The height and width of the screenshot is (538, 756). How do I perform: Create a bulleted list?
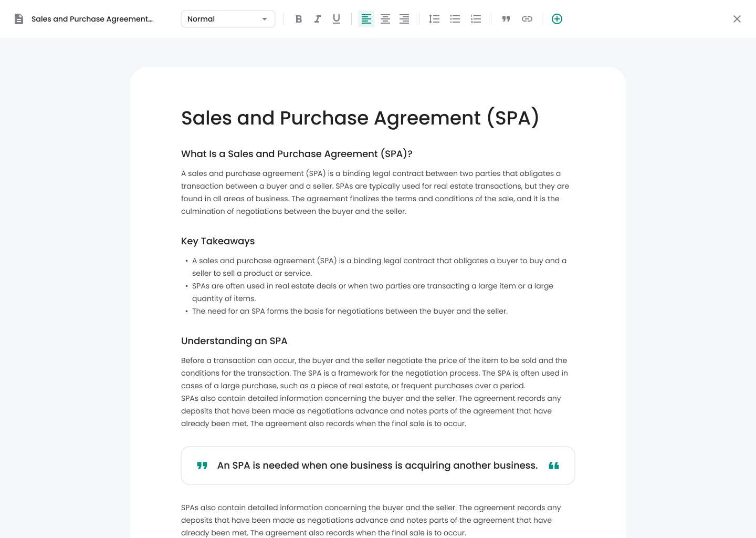(455, 18)
